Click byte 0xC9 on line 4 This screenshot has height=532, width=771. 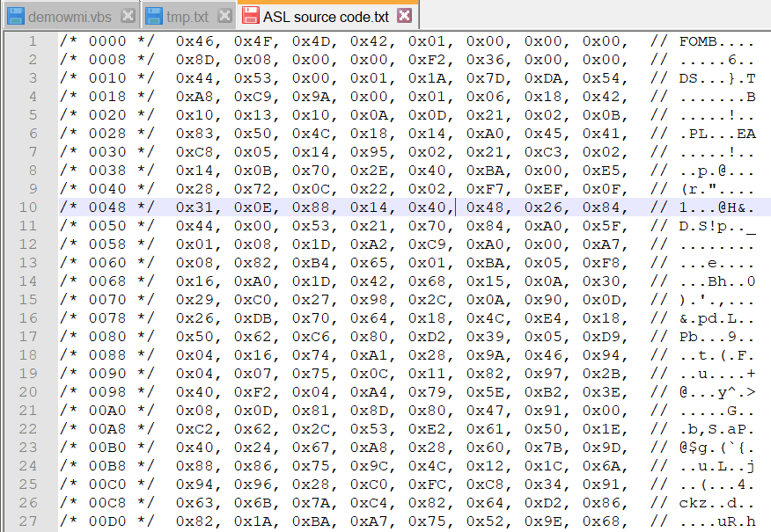253,97
